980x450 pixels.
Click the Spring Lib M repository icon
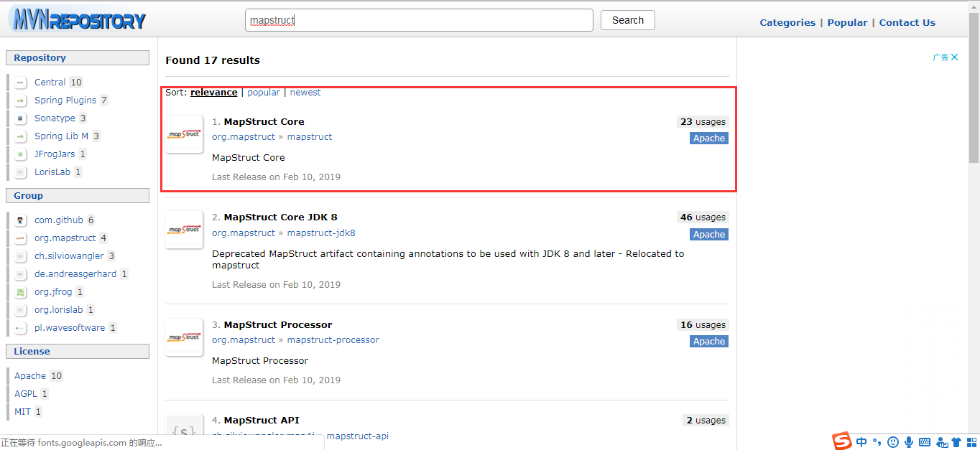point(21,136)
